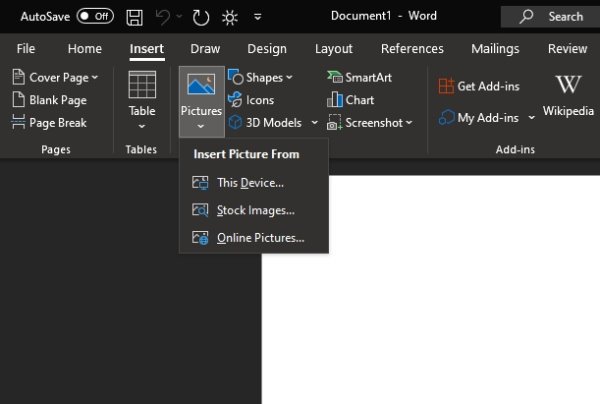Open Wikipedia add-in
This screenshot has width=600, height=404.
[x=568, y=97]
